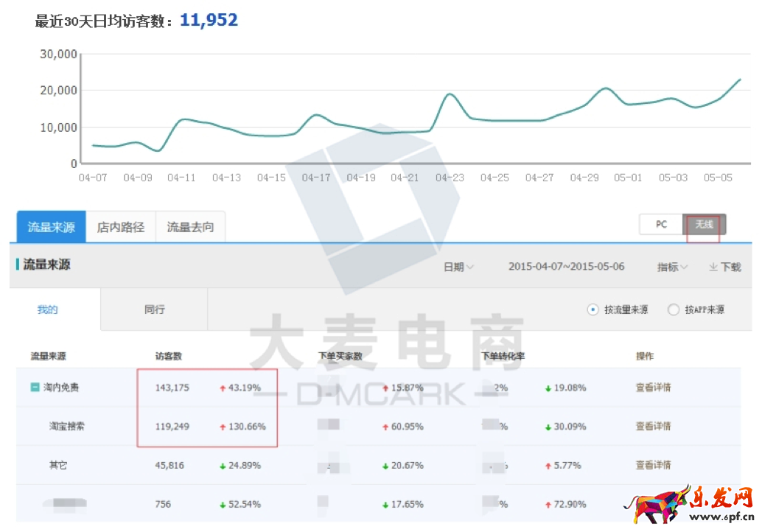Image resolution: width=762 pixels, height=532 pixels.
Task: Click the download icon beside 下载
Action: tap(713, 267)
